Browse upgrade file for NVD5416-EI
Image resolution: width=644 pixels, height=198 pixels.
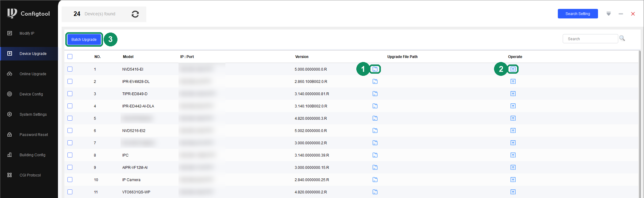375,69
